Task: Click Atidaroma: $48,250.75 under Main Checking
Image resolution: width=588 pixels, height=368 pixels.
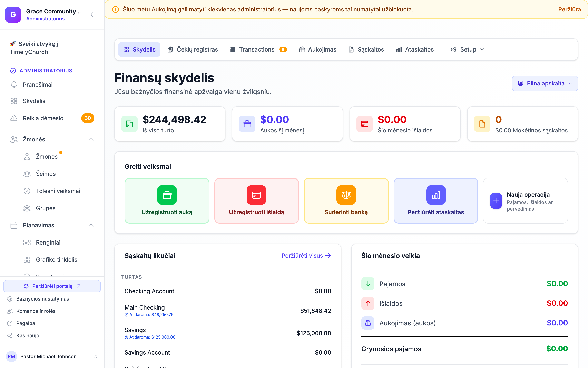Action: pos(149,315)
